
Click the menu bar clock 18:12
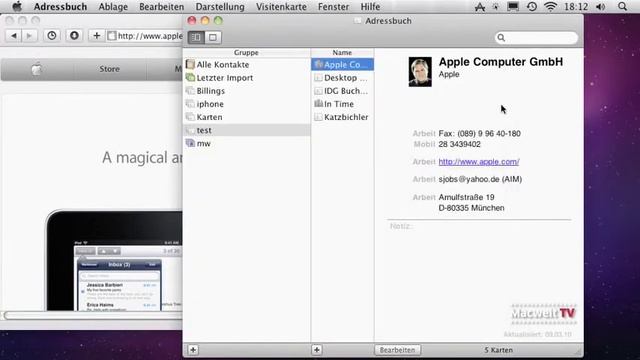tap(576, 7)
